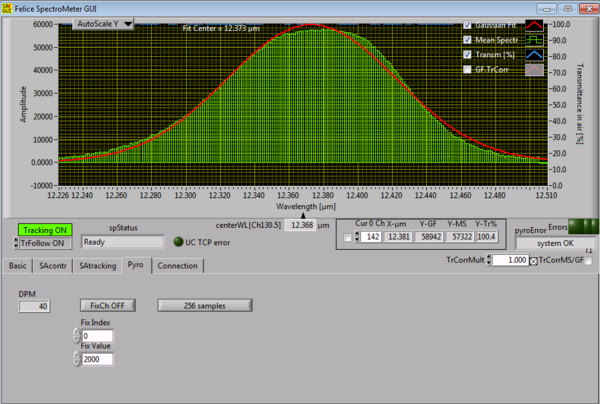Disable the Mean Spectr checkbox

coord(467,40)
